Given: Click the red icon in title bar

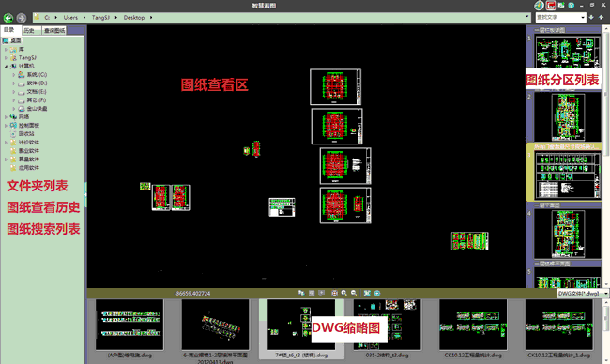Looking at the screenshot, I should [551, 6].
